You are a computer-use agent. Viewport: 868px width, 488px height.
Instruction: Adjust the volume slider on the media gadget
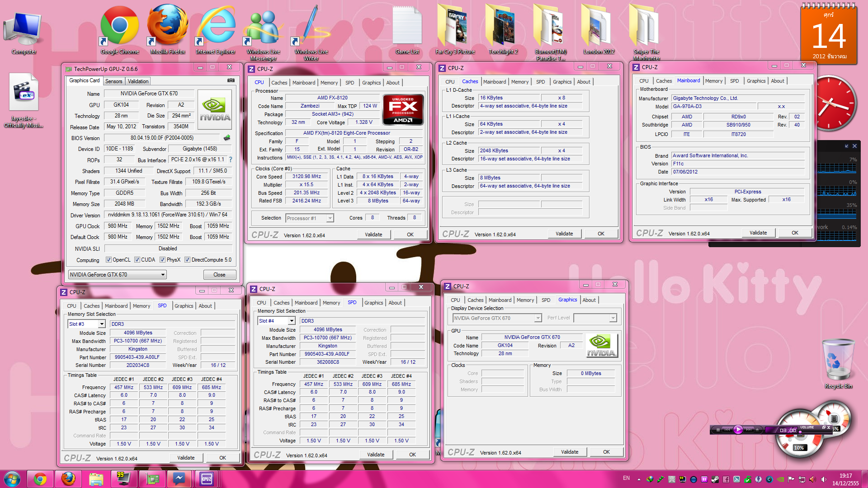[x=800, y=432]
